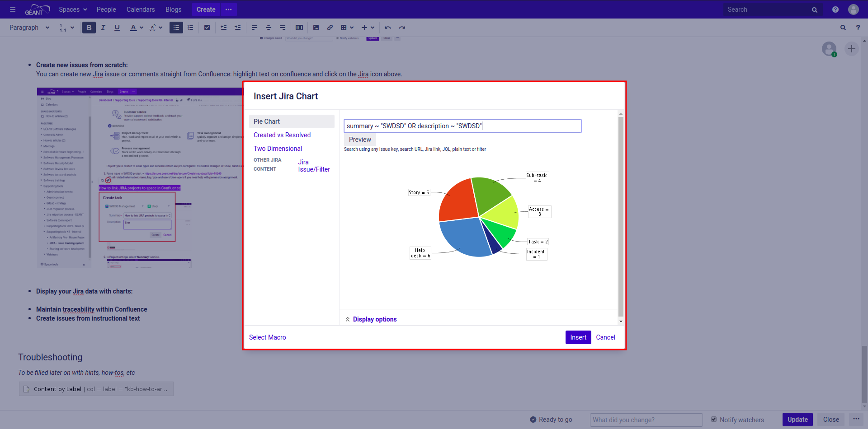The height and width of the screenshot is (429, 868).
Task: Open the header help menu
Action: pyautogui.click(x=835, y=9)
